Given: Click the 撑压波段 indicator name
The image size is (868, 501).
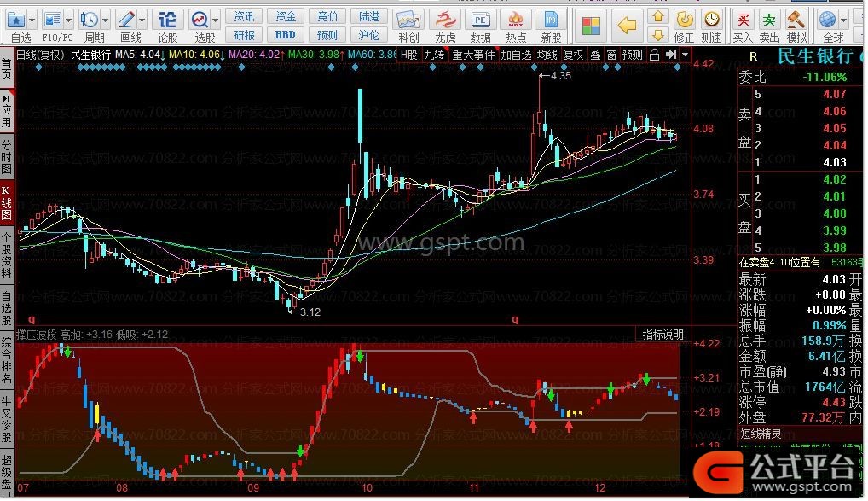Looking at the screenshot, I should 37,335.
